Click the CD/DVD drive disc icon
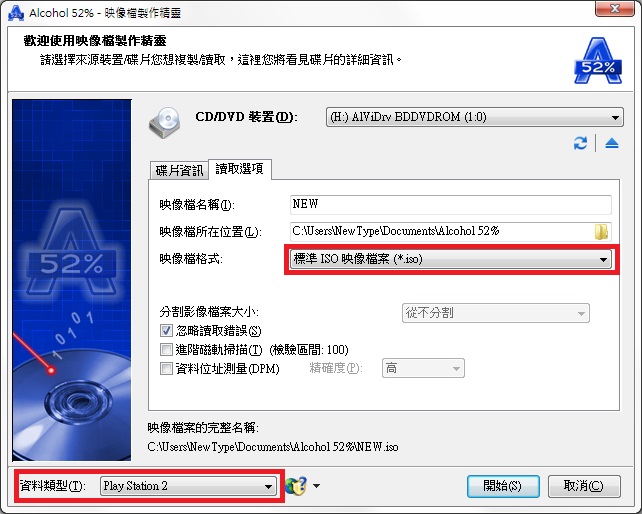 [165, 122]
